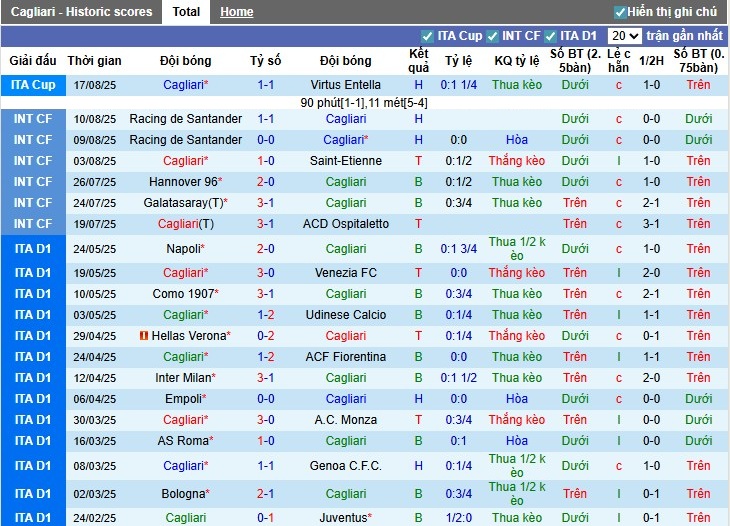Select the Napoli team link

click(x=186, y=249)
